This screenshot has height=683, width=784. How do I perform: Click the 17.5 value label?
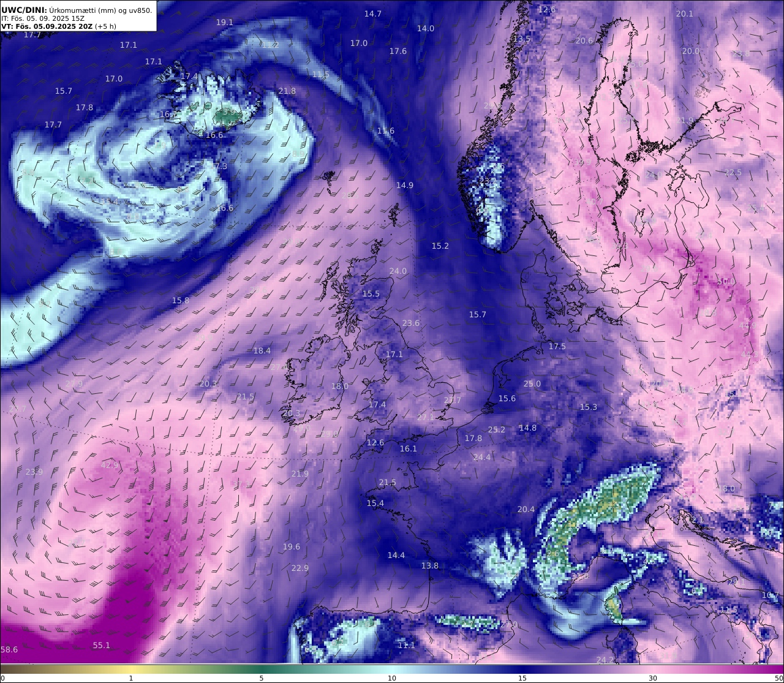557,346
